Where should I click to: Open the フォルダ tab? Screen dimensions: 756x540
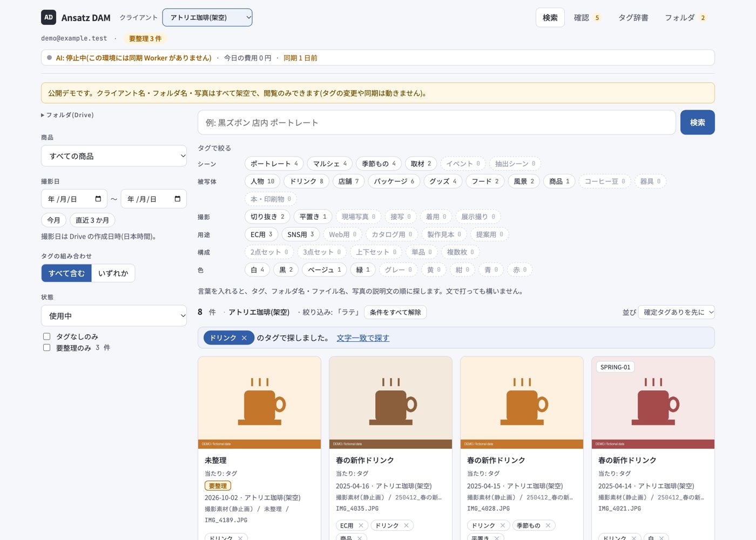pos(686,18)
